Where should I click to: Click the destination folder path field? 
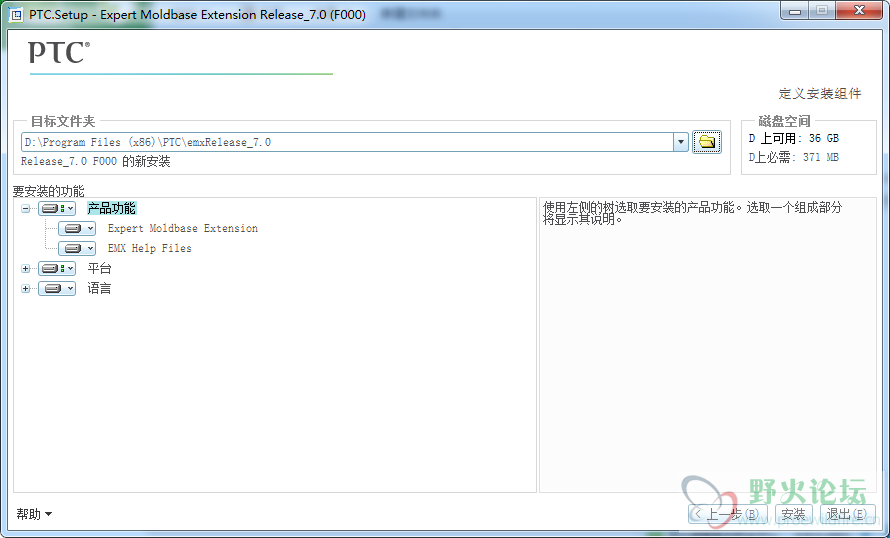coord(347,142)
